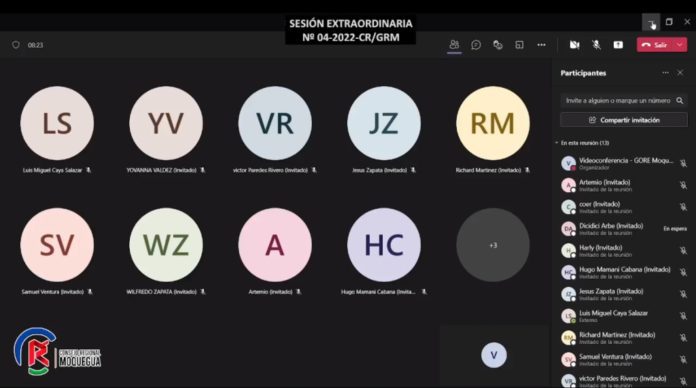Collapse the 'En esta reunión (13)' section
Screen dimensions: 696x388
click(x=557, y=143)
